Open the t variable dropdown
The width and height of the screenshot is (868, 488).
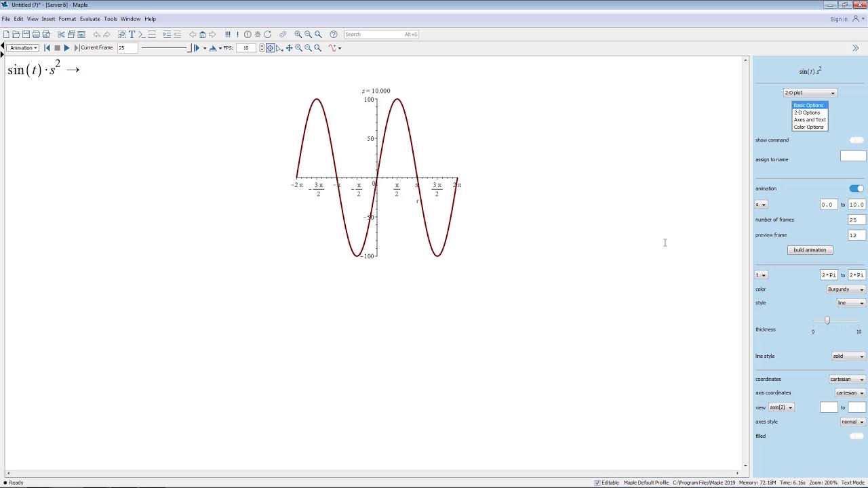pyautogui.click(x=762, y=275)
